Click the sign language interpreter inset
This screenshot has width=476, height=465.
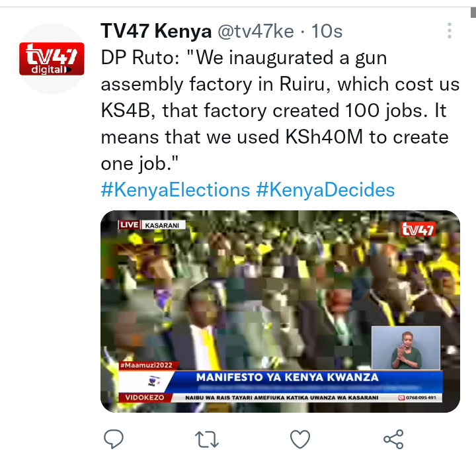tap(406, 348)
